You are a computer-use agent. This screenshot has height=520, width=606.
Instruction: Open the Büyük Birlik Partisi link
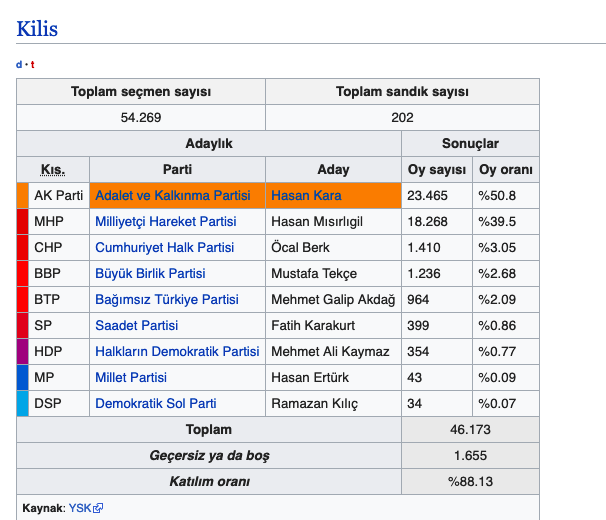[150, 273]
